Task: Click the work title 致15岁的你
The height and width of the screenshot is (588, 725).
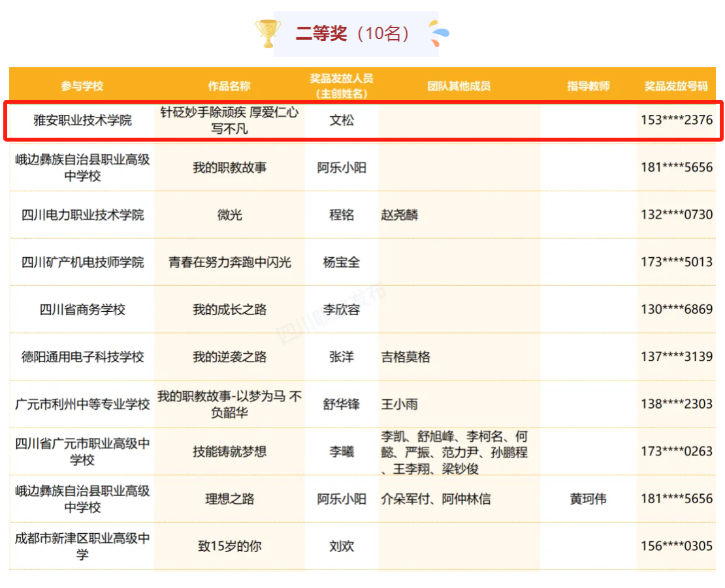Action: (229, 546)
